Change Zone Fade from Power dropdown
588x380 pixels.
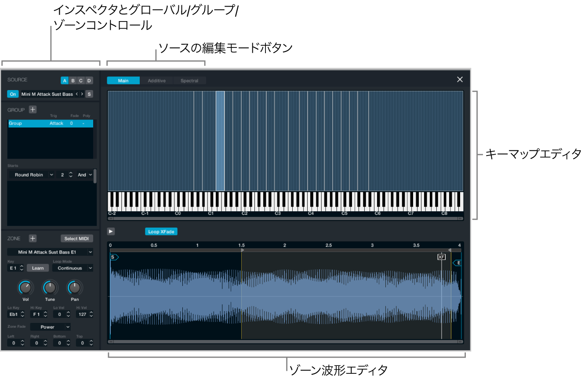[50, 327]
